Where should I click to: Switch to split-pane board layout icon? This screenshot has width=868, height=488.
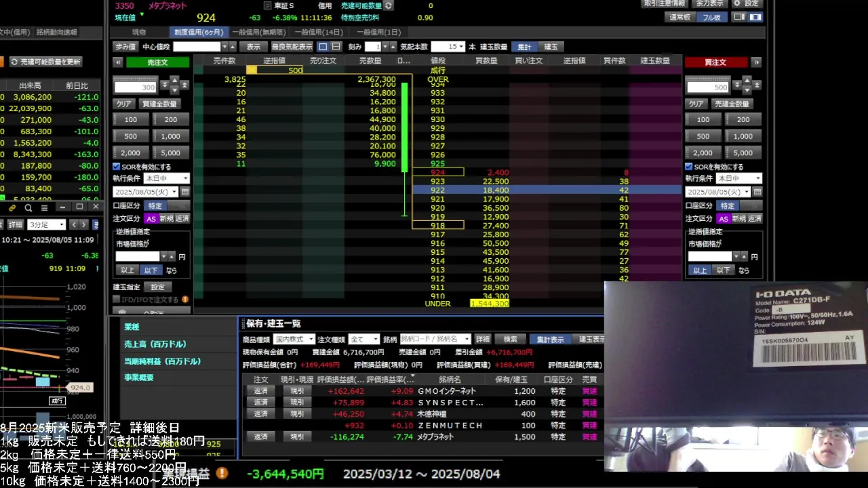click(755, 18)
